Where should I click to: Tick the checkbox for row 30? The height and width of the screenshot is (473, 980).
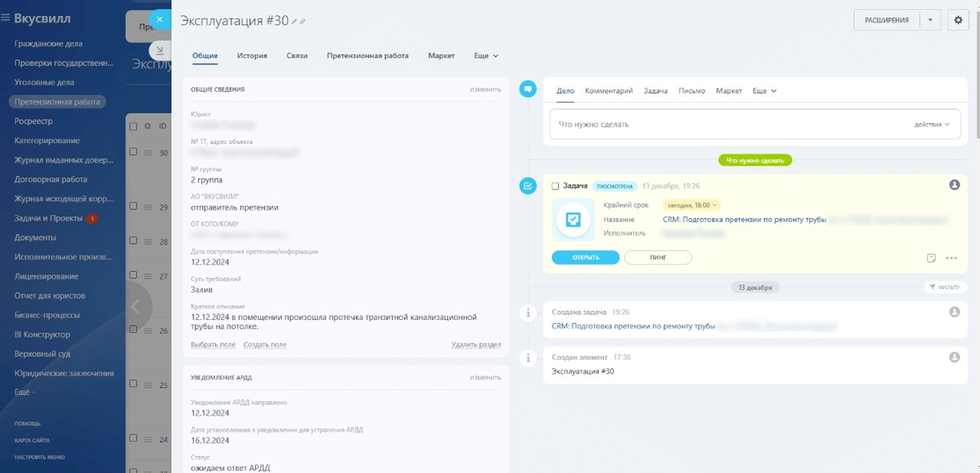point(133,152)
